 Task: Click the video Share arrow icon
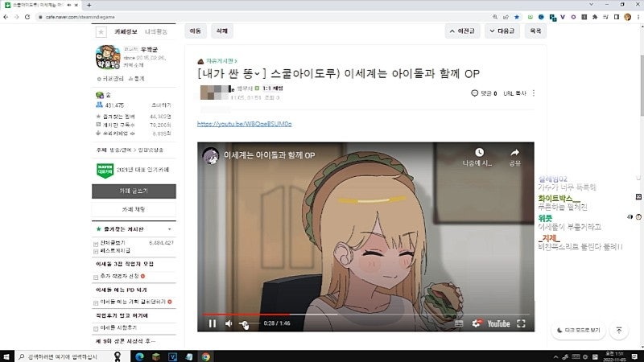tap(514, 152)
